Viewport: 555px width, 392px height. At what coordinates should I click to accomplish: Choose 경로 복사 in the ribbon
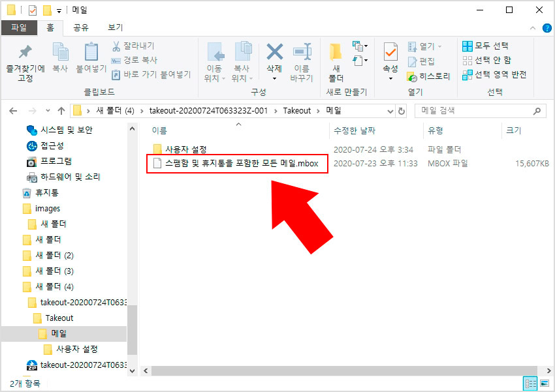pyautogui.click(x=135, y=60)
